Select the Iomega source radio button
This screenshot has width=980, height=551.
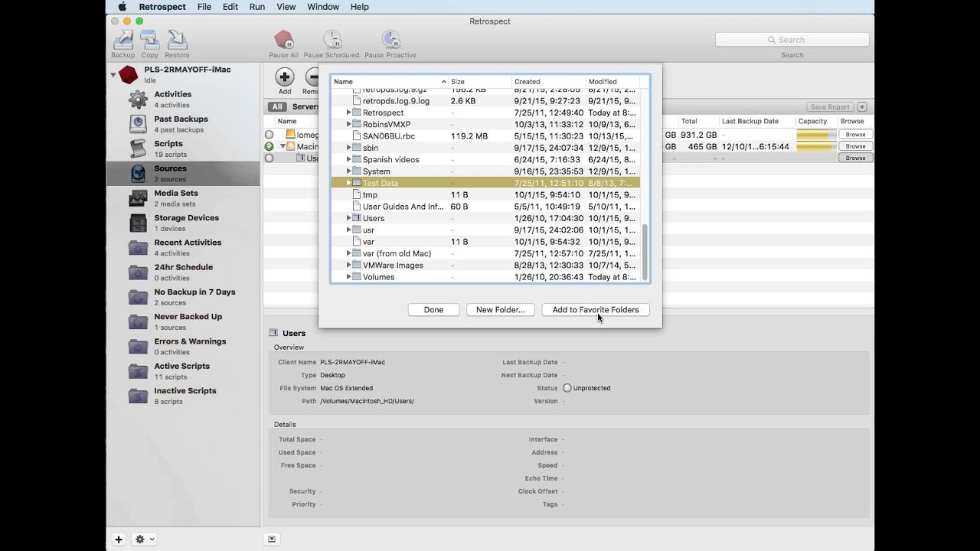pyautogui.click(x=269, y=135)
